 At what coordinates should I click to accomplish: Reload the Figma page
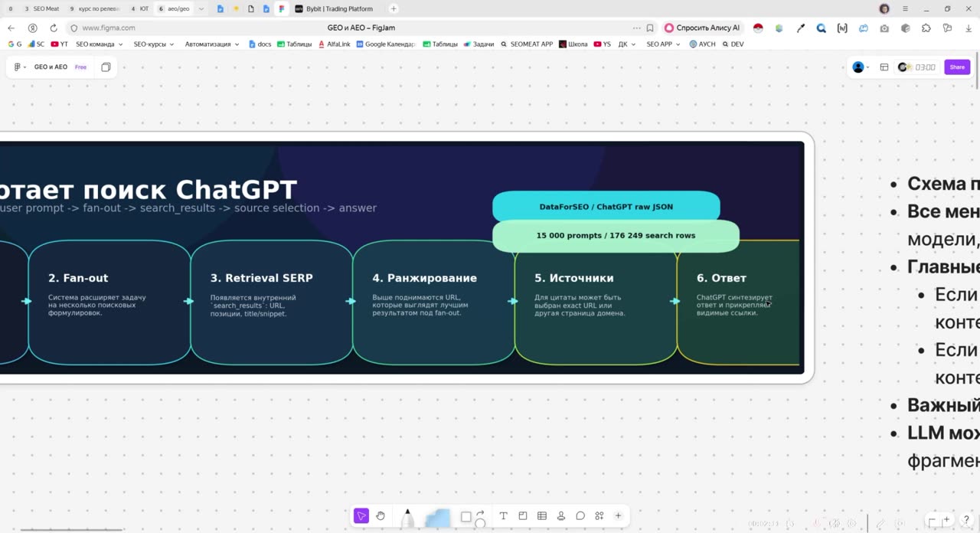54,28
